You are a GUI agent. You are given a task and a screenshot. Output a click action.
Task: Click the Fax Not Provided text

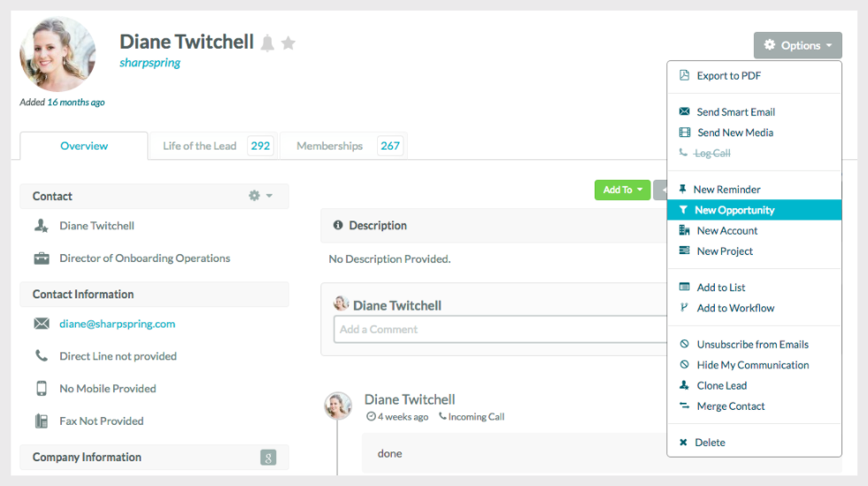[x=101, y=421]
